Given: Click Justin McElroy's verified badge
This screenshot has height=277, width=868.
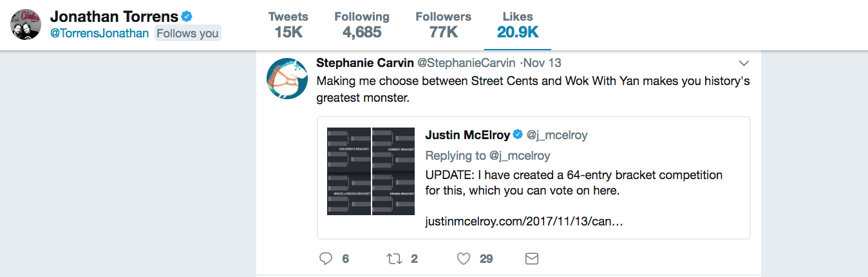Looking at the screenshot, I should coord(518,135).
